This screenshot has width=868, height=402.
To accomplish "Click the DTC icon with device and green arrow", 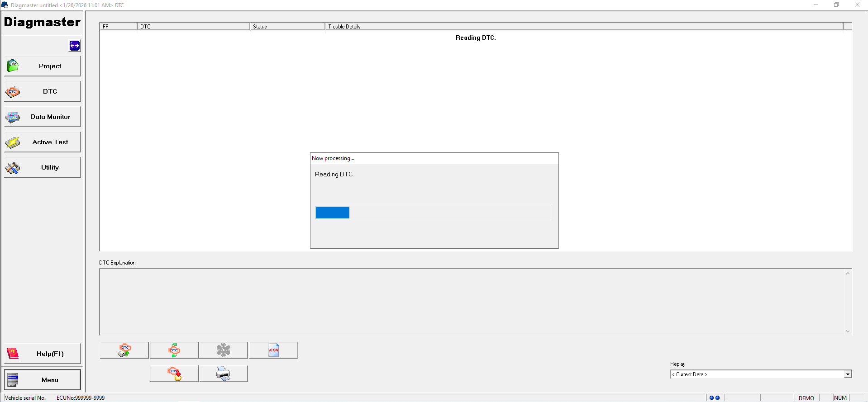I will pyautogui.click(x=124, y=350).
